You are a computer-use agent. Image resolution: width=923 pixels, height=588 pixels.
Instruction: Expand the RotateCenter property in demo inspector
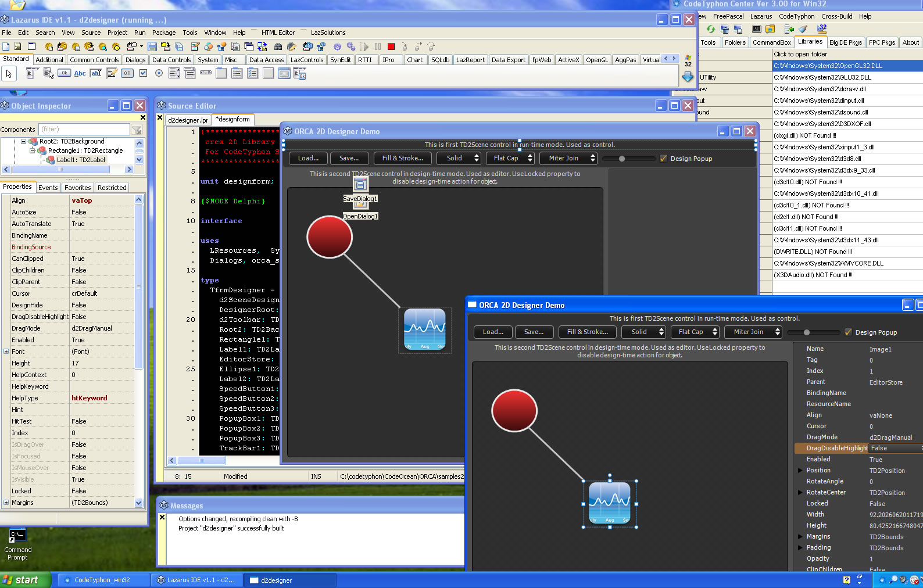800,492
